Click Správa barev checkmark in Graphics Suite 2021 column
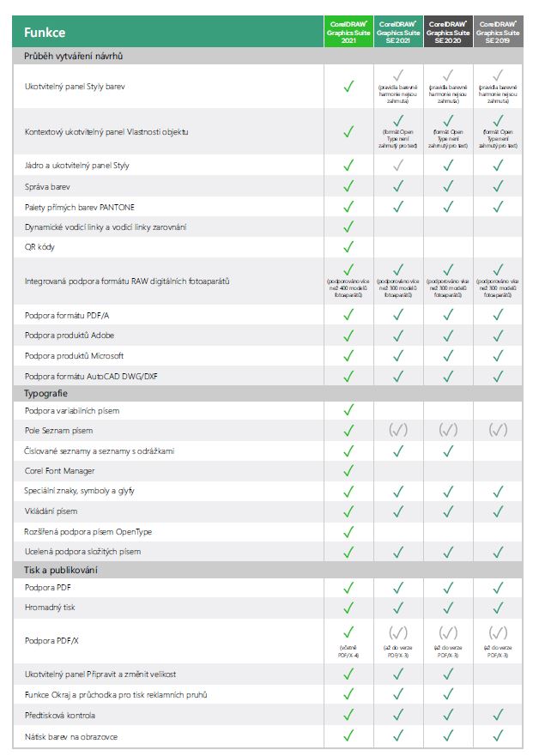The height and width of the screenshot is (756, 539). (x=348, y=185)
